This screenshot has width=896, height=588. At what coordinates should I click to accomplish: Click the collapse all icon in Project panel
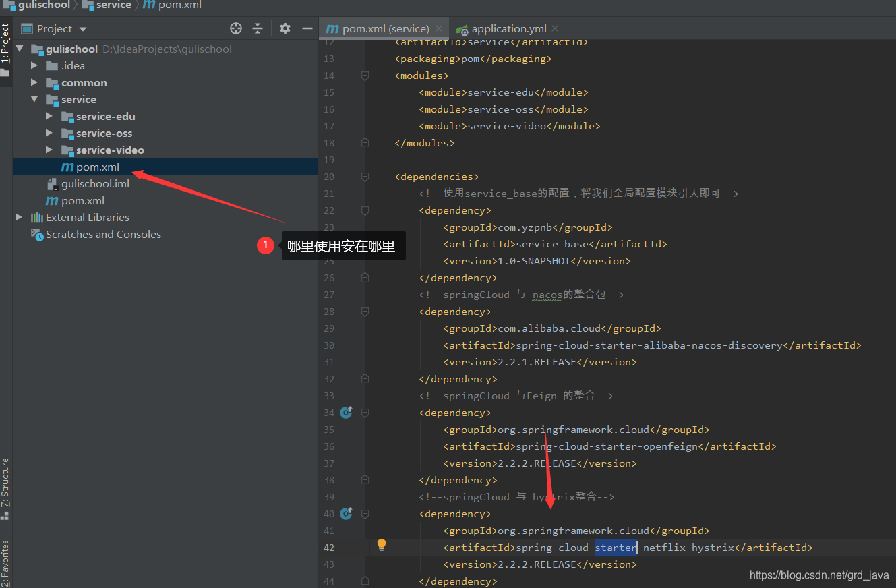click(x=258, y=28)
